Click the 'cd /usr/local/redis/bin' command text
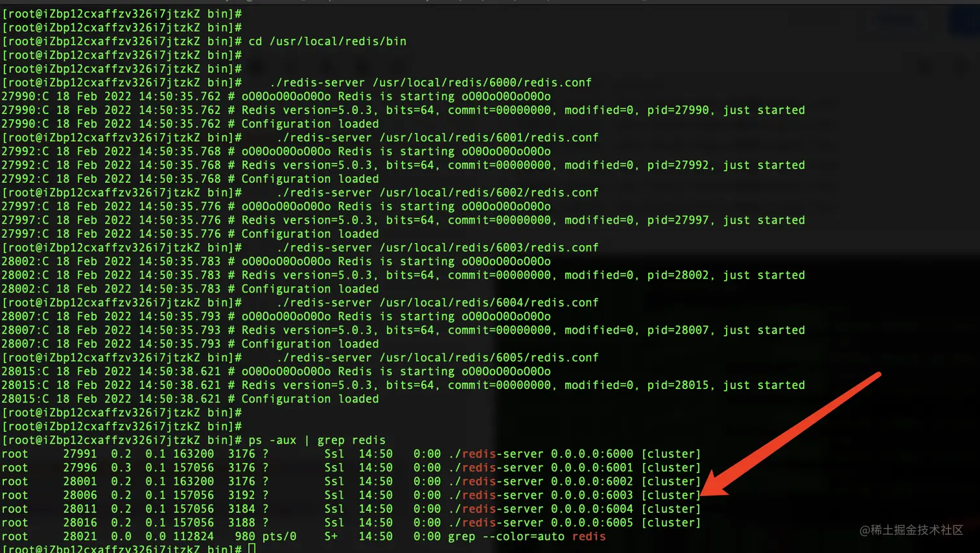Viewport: 980px width, 553px height. (327, 41)
